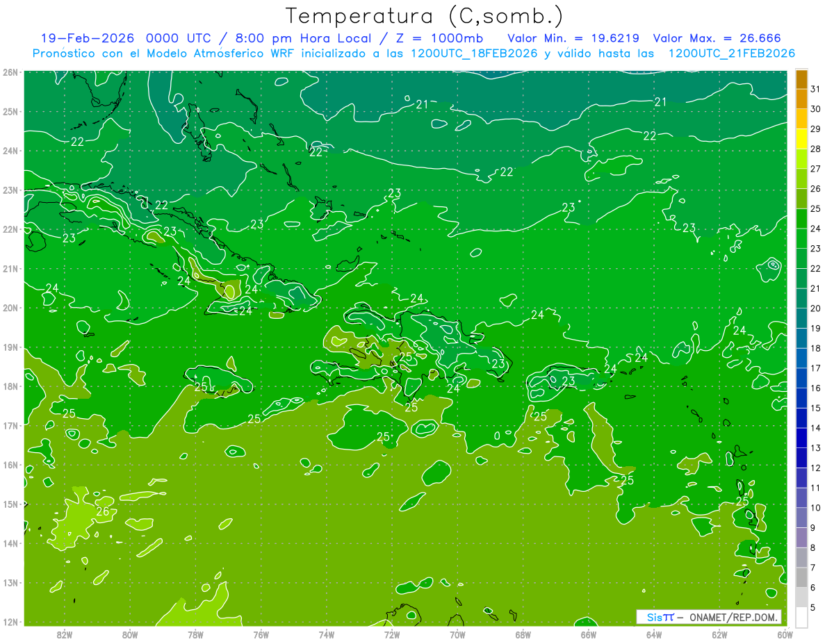This screenshot has height=644, width=834.
Task: Click the orange swatch between colorbar labels 30 and 31
Action: (801, 99)
